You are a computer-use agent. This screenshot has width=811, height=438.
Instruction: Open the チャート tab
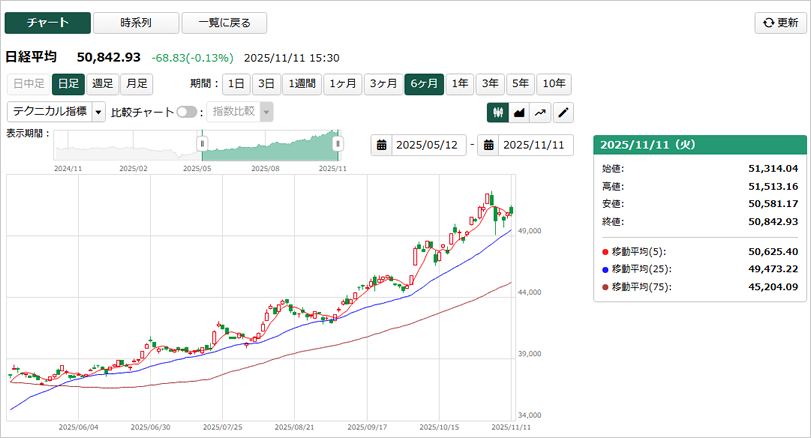click(47, 23)
